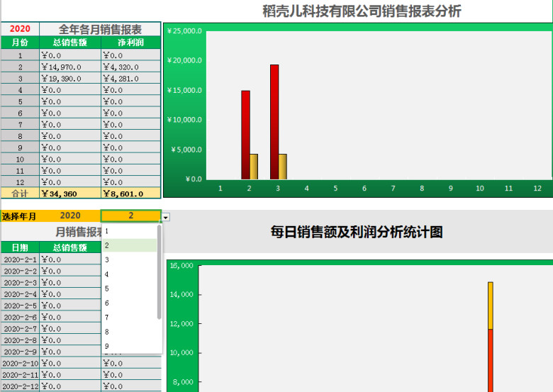
Task: Click the gold profit bar for month 3
Action: coord(283,167)
